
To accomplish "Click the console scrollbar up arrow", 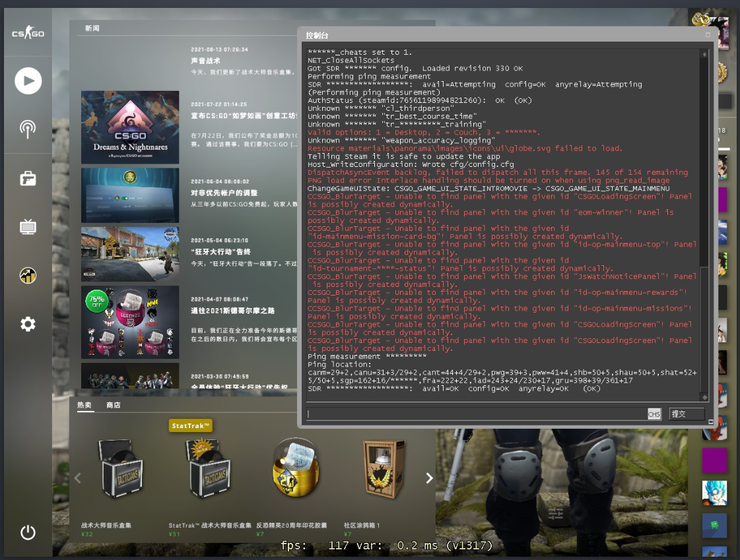I will click(704, 55).
